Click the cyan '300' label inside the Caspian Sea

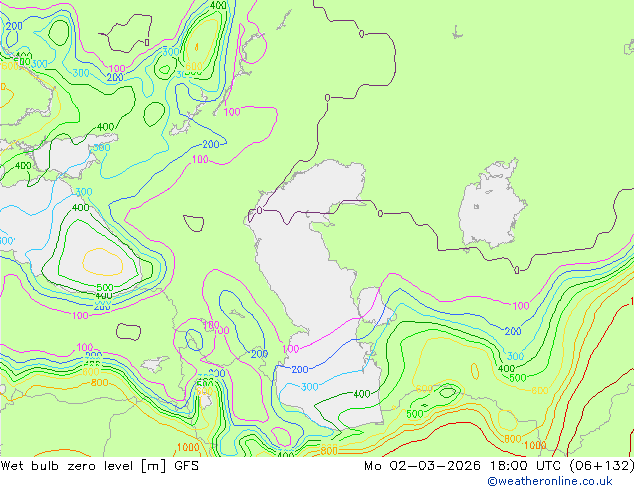[x=309, y=387]
